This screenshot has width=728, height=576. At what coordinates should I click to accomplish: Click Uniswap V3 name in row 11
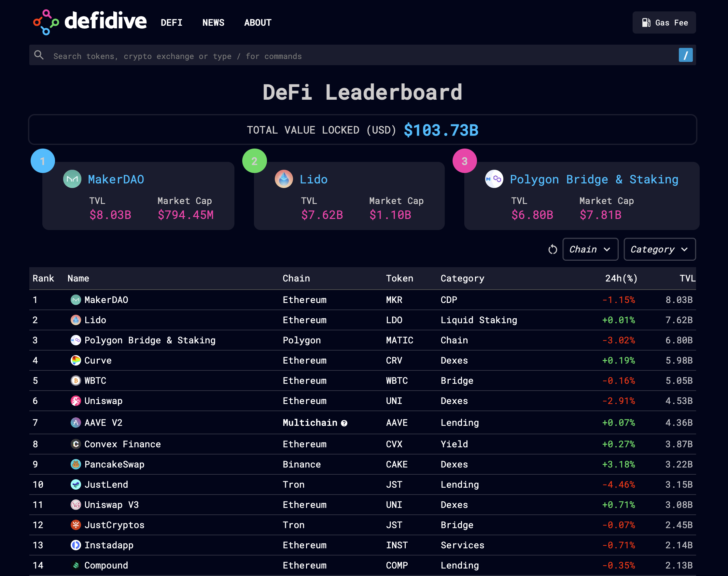click(112, 505)
